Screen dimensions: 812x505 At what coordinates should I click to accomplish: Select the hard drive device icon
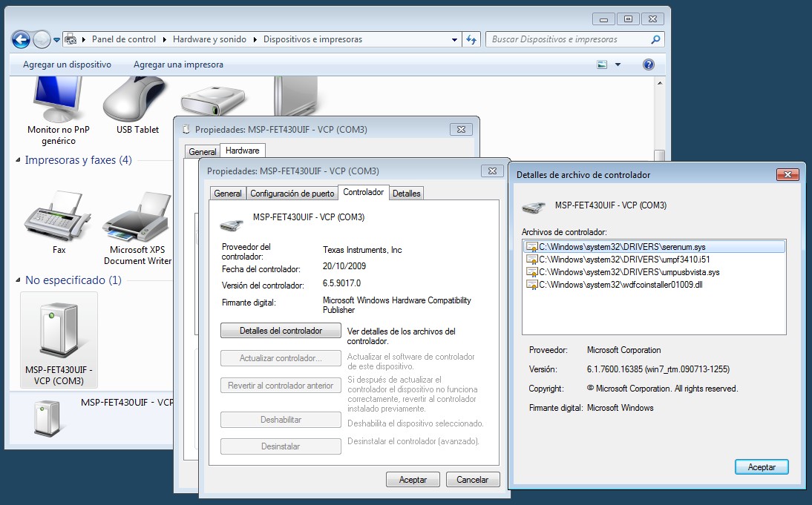[x=213, y=101]
